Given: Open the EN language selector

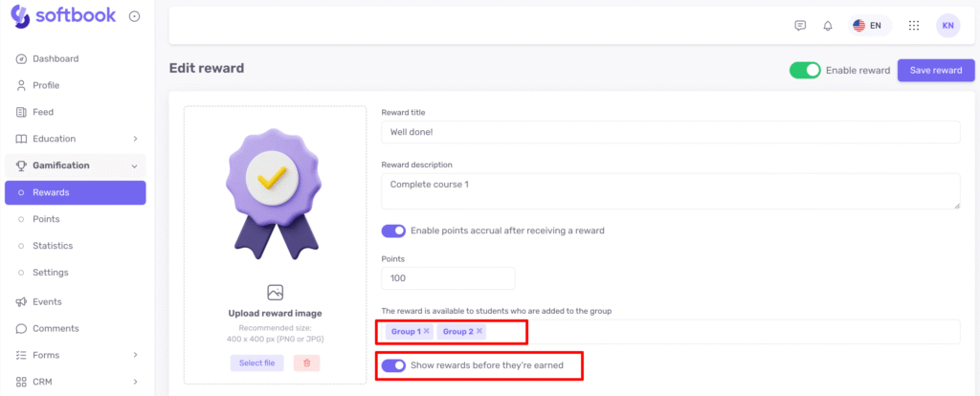Looking at the screenshot, I should click(x=867, y=26).
